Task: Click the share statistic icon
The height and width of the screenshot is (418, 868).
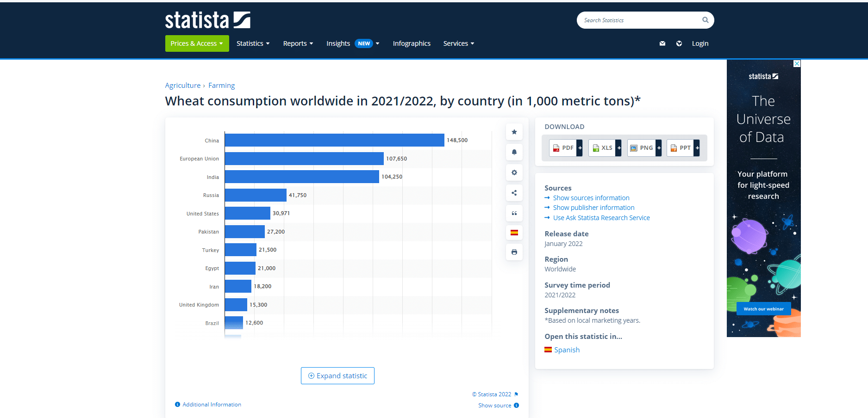Action: point(514,193)
